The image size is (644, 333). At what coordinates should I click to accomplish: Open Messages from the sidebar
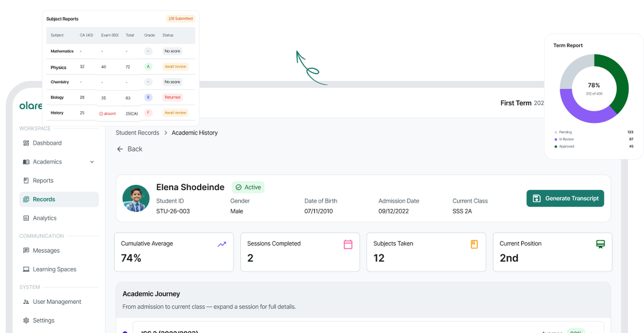click(59, 250)
